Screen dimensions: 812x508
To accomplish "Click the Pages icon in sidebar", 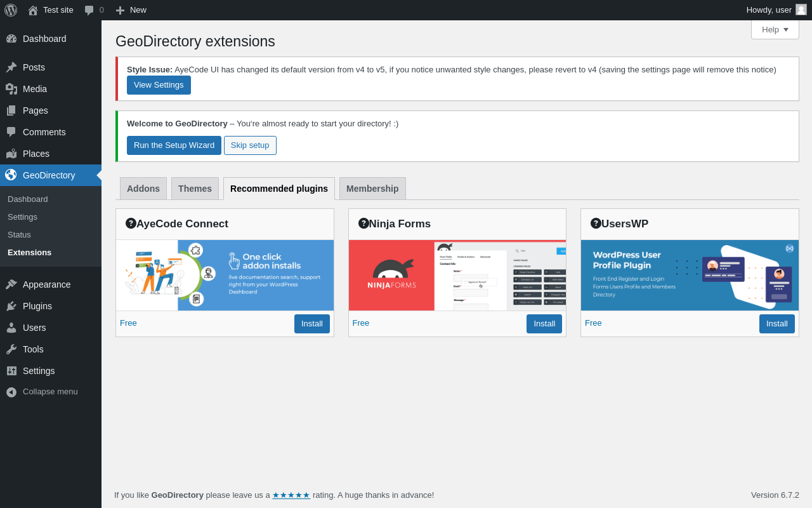I will (11, 110).
